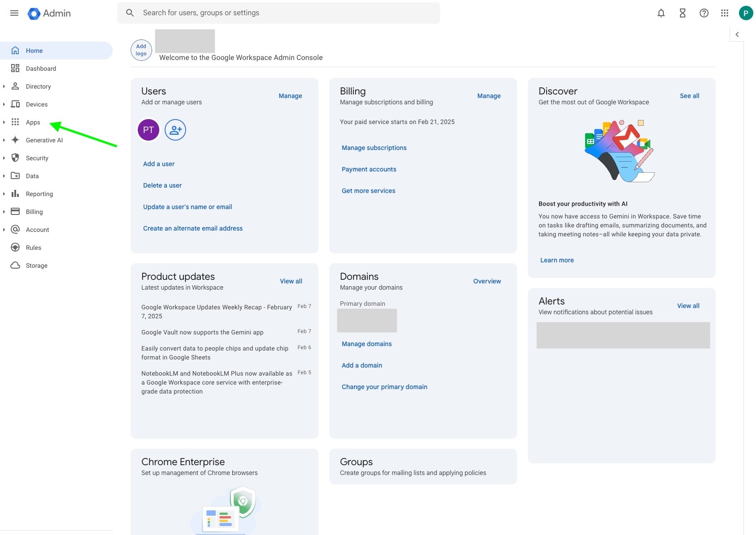
Task: Open Manage subscriptions link
Action: coord(374,148)
